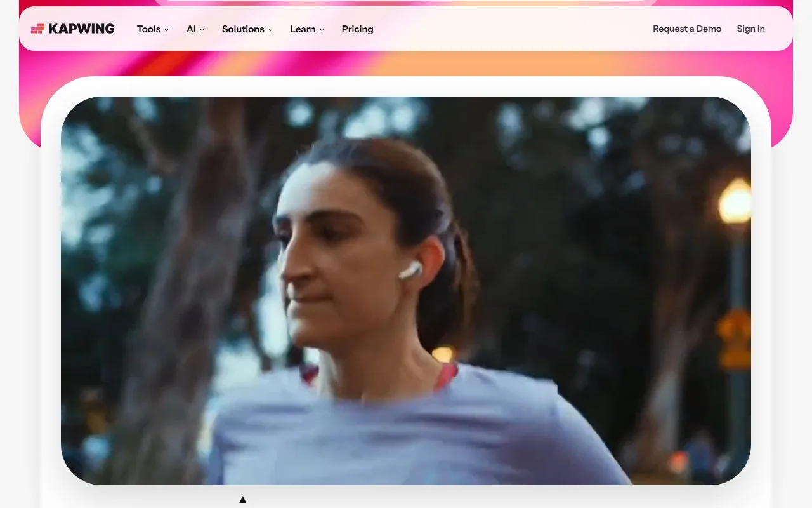Go to the Pricing page
The height and width of the screenshot is (508, 812).
(357, 29)
